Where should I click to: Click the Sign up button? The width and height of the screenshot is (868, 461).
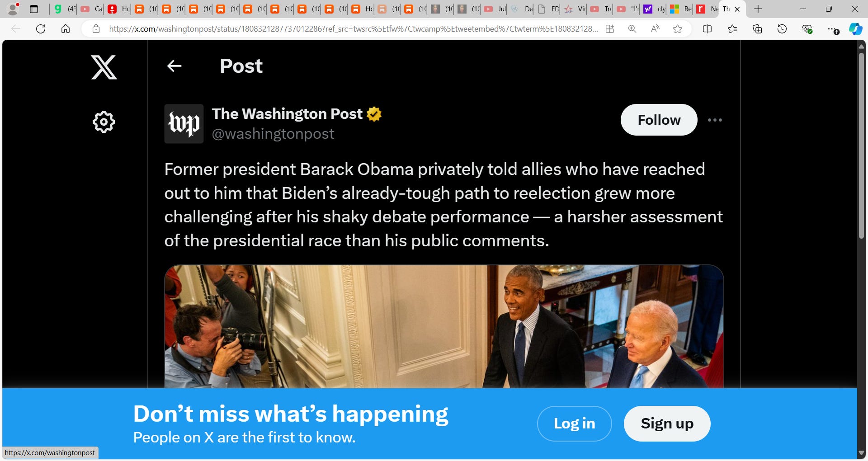point(667,423)
